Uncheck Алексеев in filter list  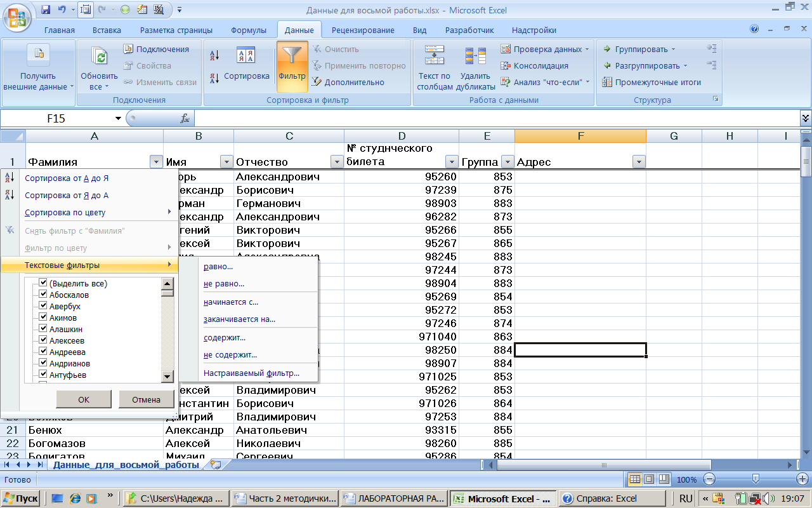coord(43,340)
